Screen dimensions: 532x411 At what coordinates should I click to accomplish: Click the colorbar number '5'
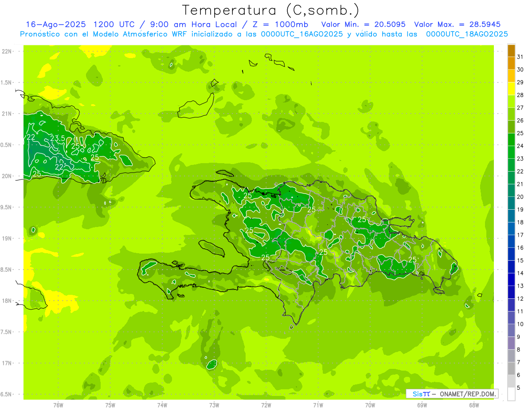pos(519,388)
